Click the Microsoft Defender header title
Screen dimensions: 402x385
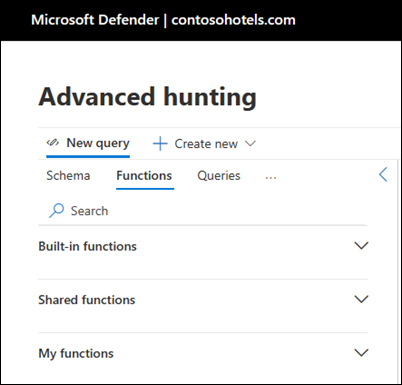pos(163,20)
